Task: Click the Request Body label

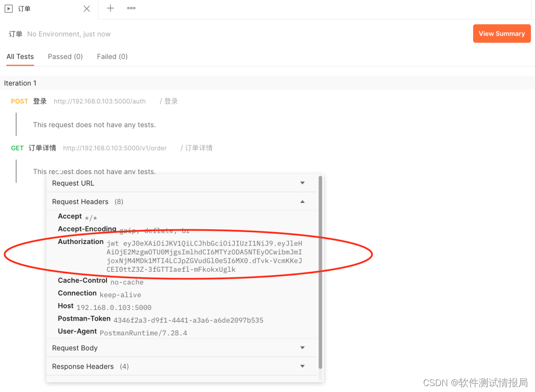Action: (x=75, y=348)
